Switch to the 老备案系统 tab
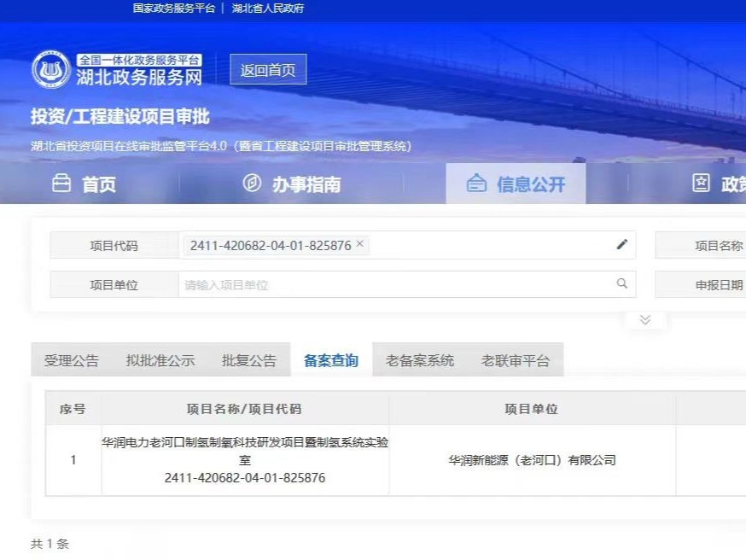 point(420,360)
